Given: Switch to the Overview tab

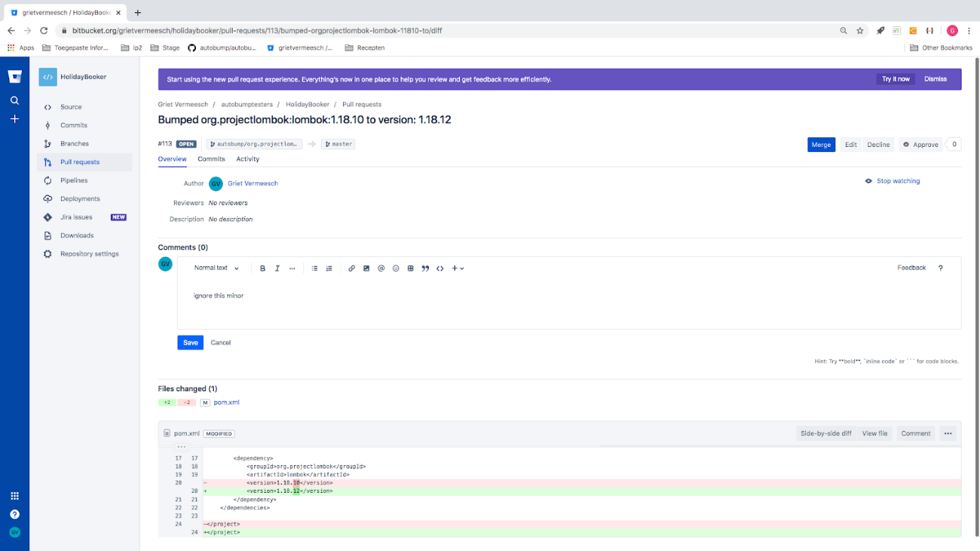Looking at the screenshot, I should (x=172, y=159).
